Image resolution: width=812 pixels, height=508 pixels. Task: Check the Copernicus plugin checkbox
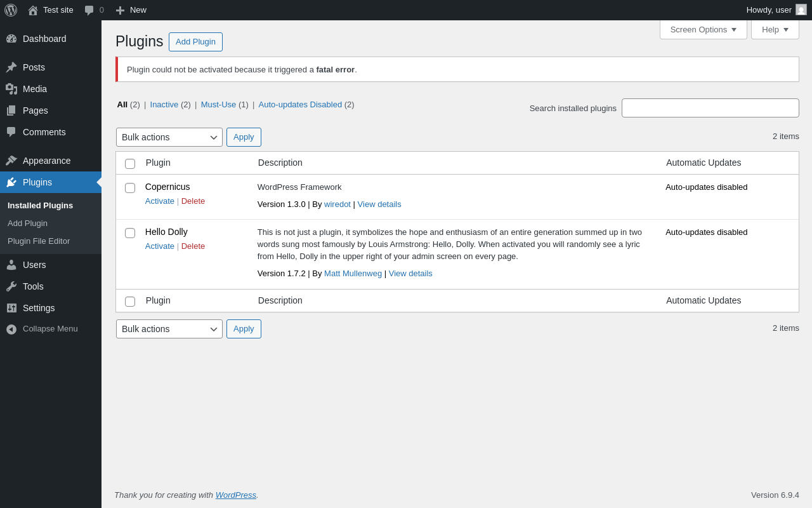pos(130,188)
